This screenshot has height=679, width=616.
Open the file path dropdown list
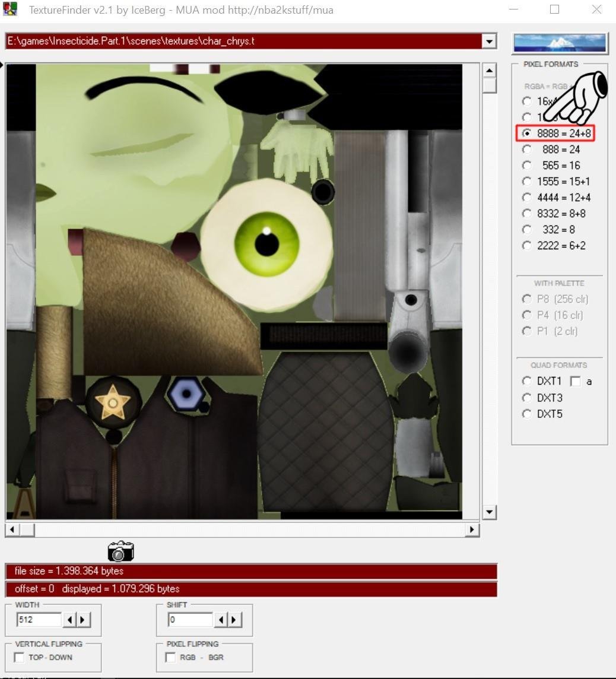point(489,42)
